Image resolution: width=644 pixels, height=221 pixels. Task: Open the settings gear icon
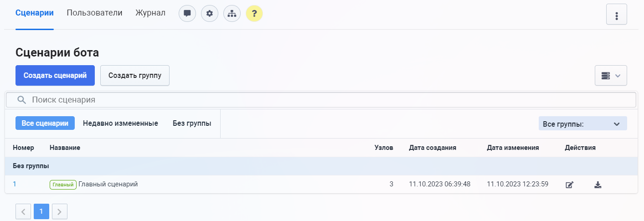pos(210,14)
